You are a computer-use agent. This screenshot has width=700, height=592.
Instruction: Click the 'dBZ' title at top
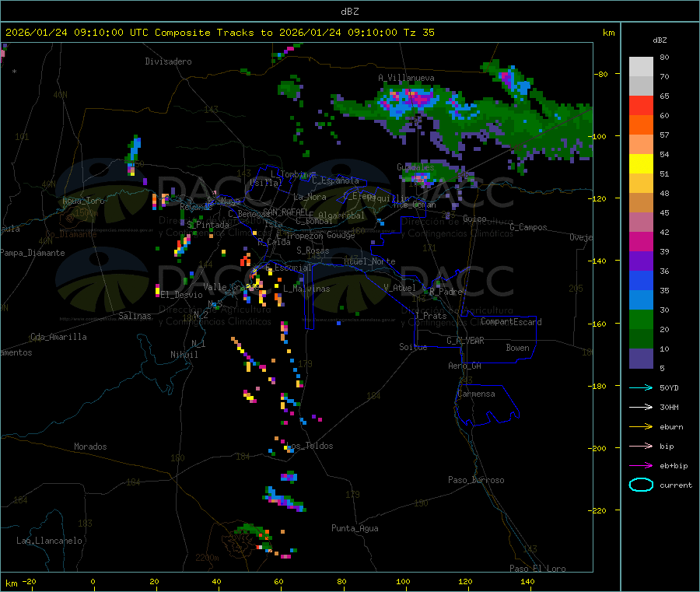point(349,11)
